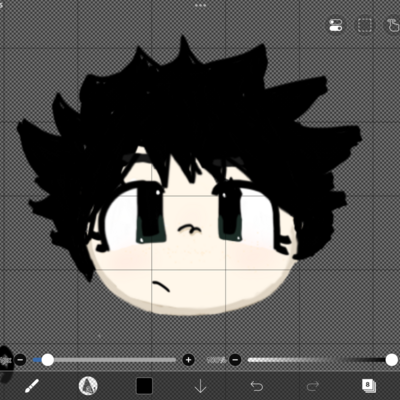Tap the three-dot handle at top center
Screen dimensions: 400x400
(200, 5)
